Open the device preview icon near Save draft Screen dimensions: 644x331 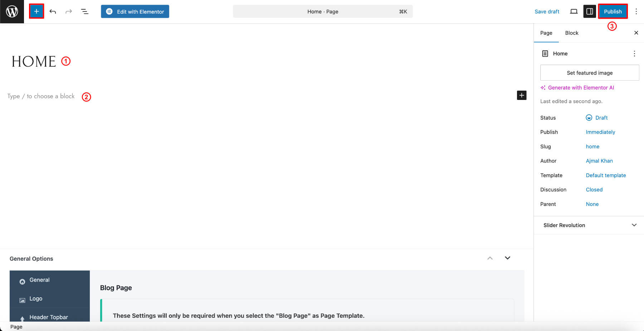574,11
